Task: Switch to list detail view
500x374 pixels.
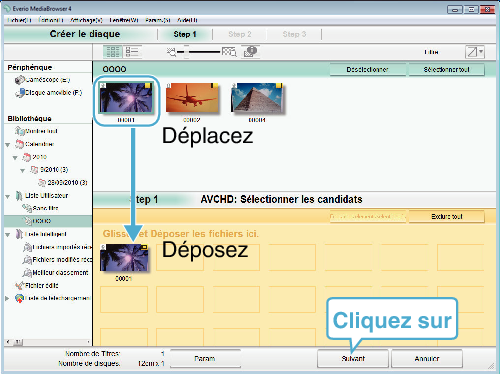Action: [x=132, y=52]
